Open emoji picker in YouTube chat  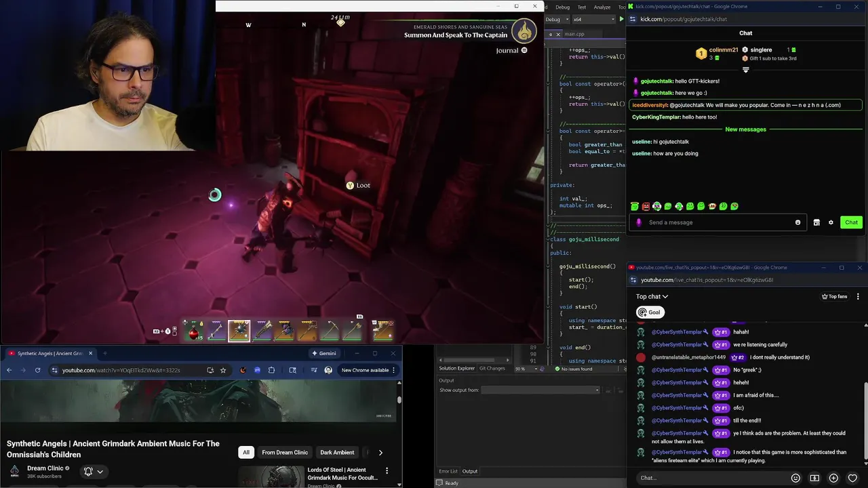tap(795, 478)
